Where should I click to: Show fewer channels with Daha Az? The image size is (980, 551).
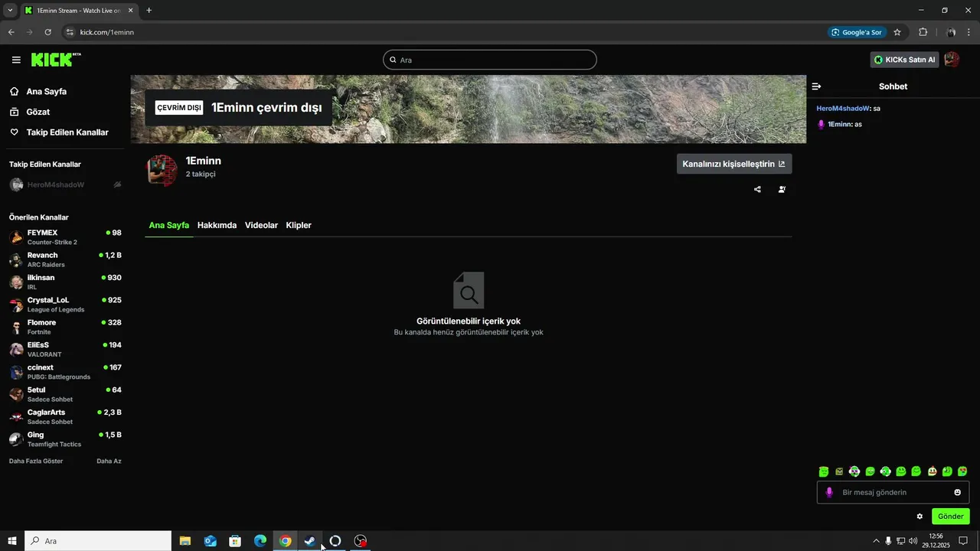[109, 461]
